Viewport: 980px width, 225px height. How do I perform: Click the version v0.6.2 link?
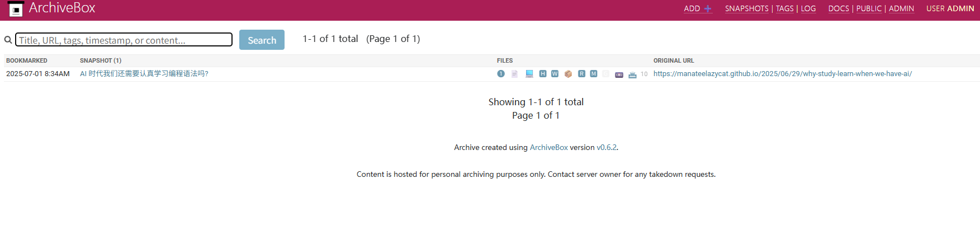(x=606, y=148)
